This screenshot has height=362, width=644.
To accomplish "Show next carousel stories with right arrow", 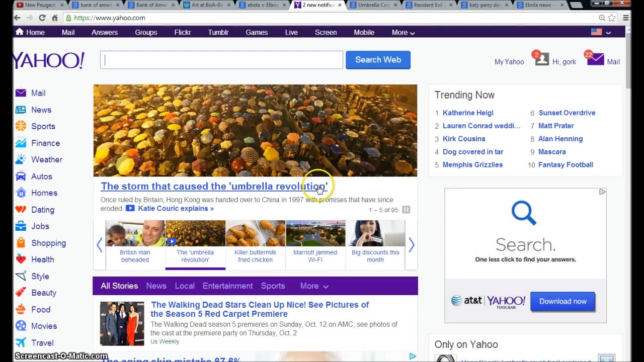I will 412,245.
